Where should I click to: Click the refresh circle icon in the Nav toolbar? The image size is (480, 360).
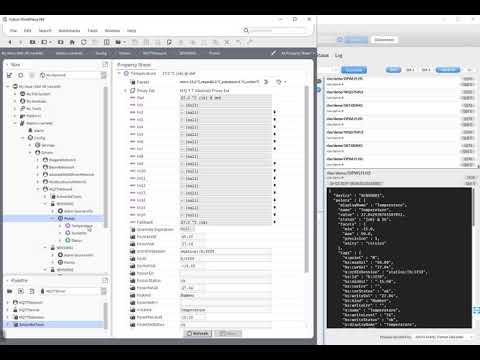click(21, 75)
